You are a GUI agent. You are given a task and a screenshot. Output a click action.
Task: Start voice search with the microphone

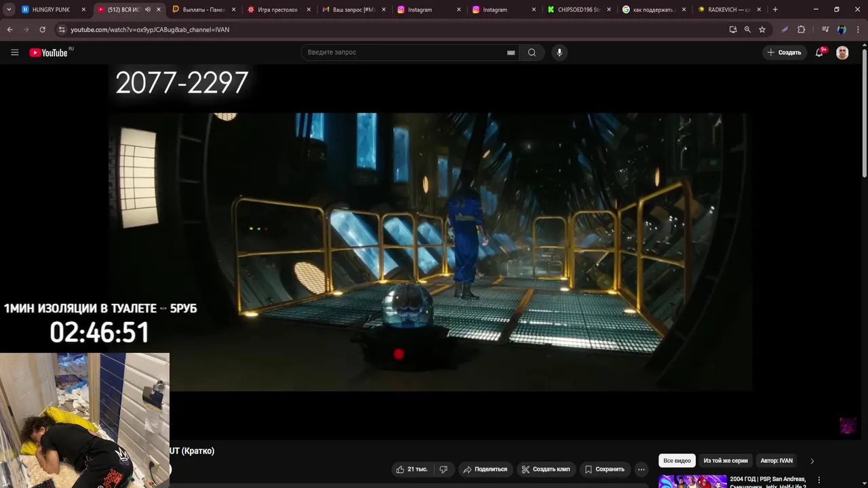(x=559, y=52)
